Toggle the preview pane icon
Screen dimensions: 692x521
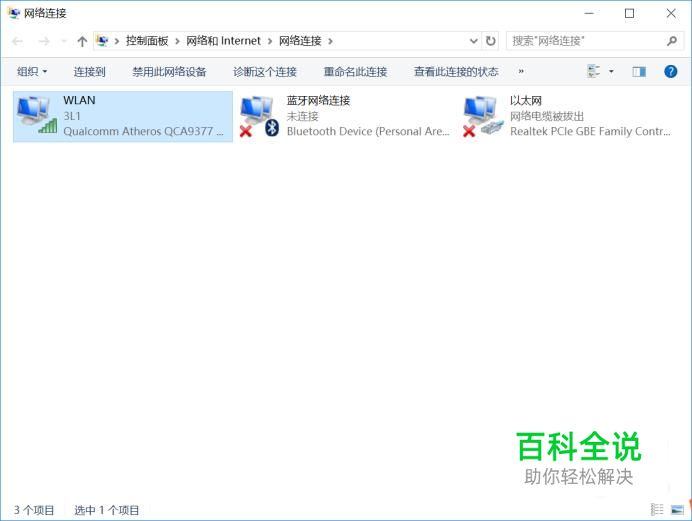click(x=639, y=71)
